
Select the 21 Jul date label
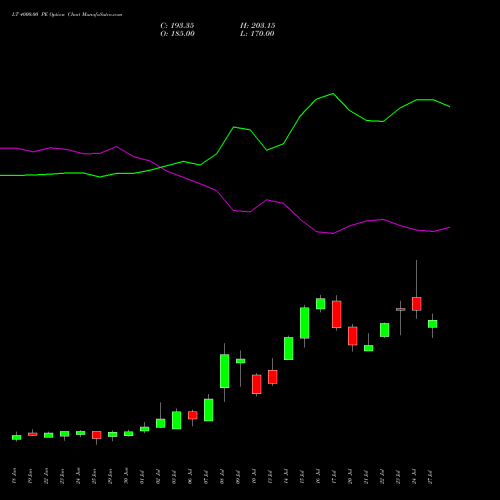[x=366, y=476]
